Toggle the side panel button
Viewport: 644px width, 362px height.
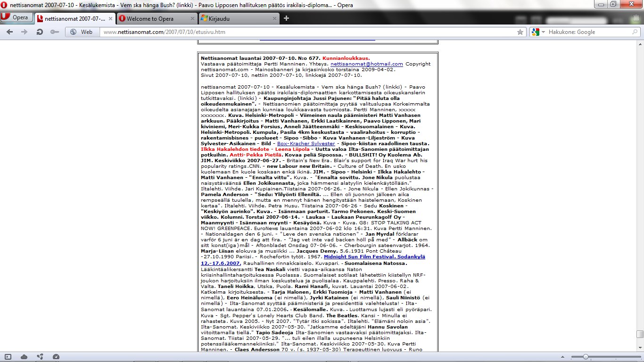(x=8, y=357)
